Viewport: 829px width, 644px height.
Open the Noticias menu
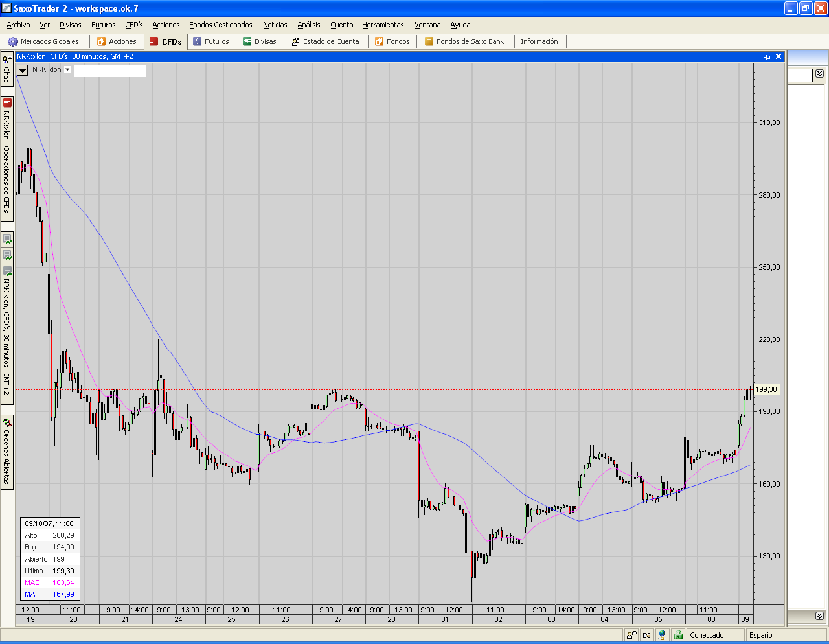(275, 25)
